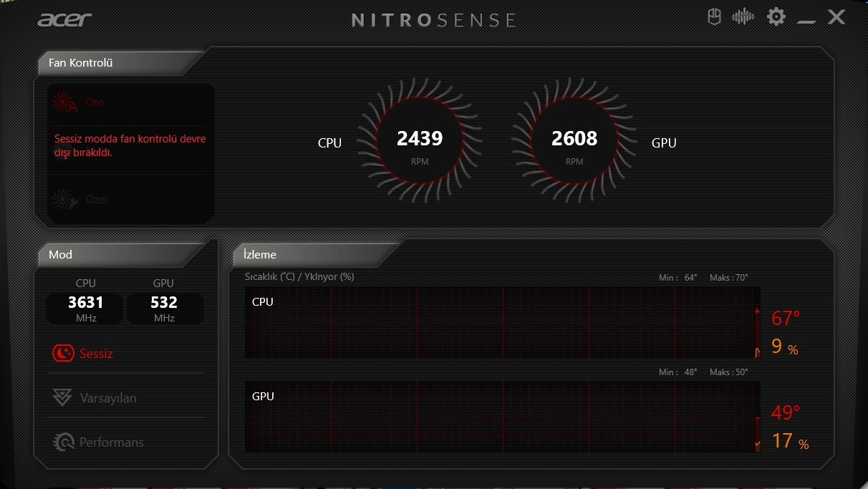Select the Sessiz mode label
Image resolution: width=868 pixels, height=489 pixels.
pos(96,354)
